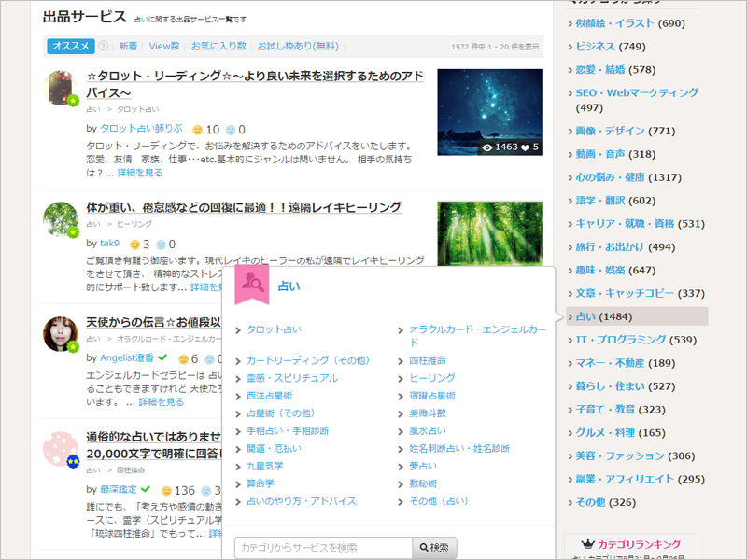Open マネー・不動産 category

611,363
